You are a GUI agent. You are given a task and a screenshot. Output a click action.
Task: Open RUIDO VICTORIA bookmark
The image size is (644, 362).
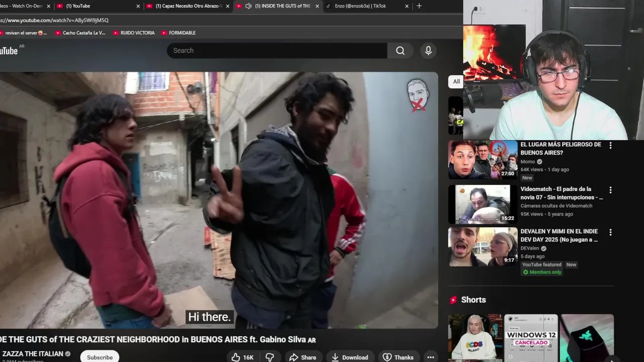pos(133,33)
